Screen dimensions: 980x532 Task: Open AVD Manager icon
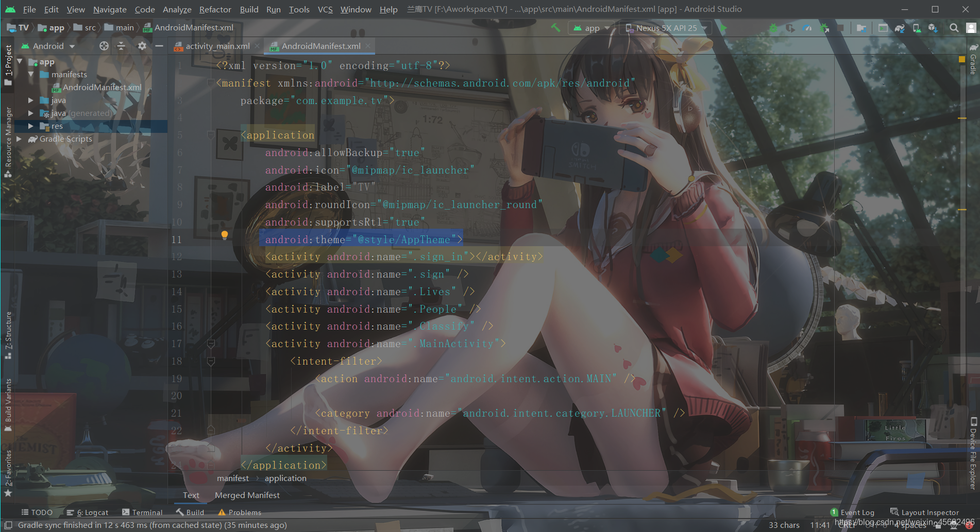pyautogui.click(x=917, y=28)
